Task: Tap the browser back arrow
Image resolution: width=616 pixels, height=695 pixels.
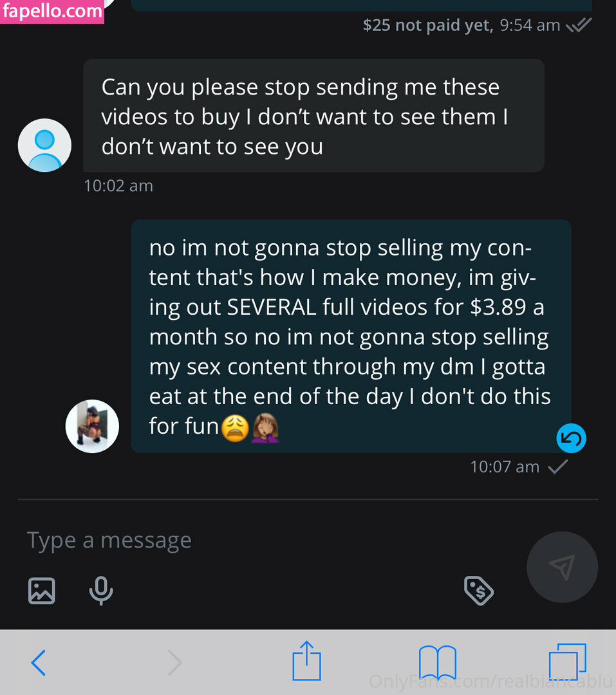Action: click(x=39, y=662)
